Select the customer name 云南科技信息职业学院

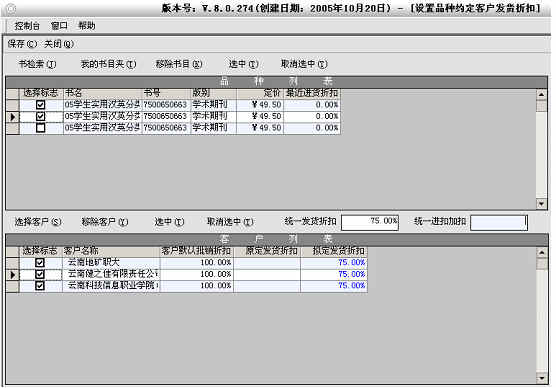click(x=113, y=286)
